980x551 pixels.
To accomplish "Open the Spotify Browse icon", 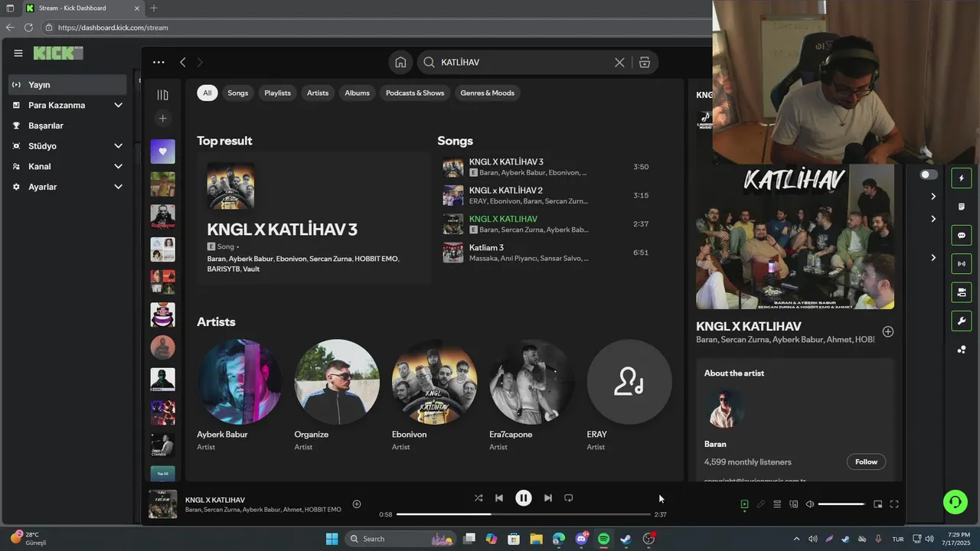I will point(645,63).
